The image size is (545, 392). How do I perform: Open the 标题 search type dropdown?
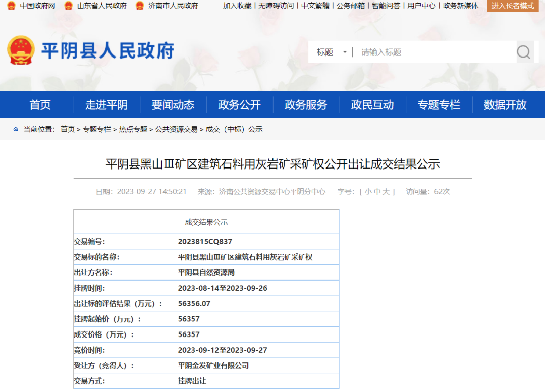point(331,51)
